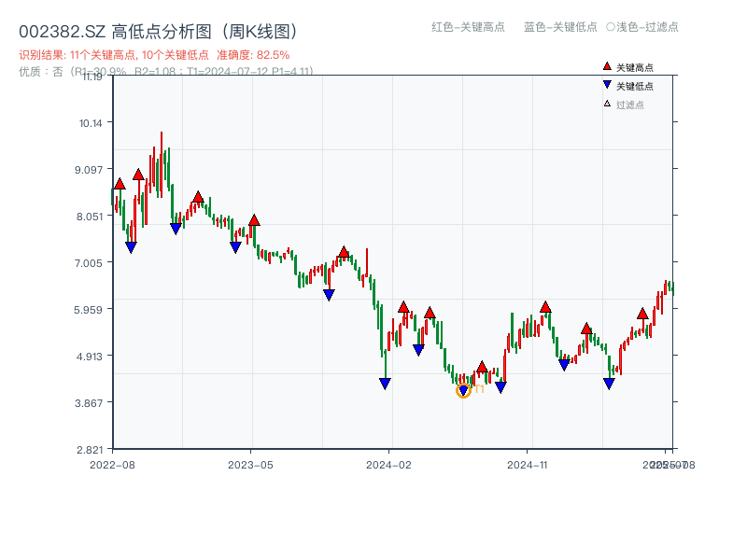Click the leftmost red key high marker
This screenshot has width=747, height=560.
point(120,184)
